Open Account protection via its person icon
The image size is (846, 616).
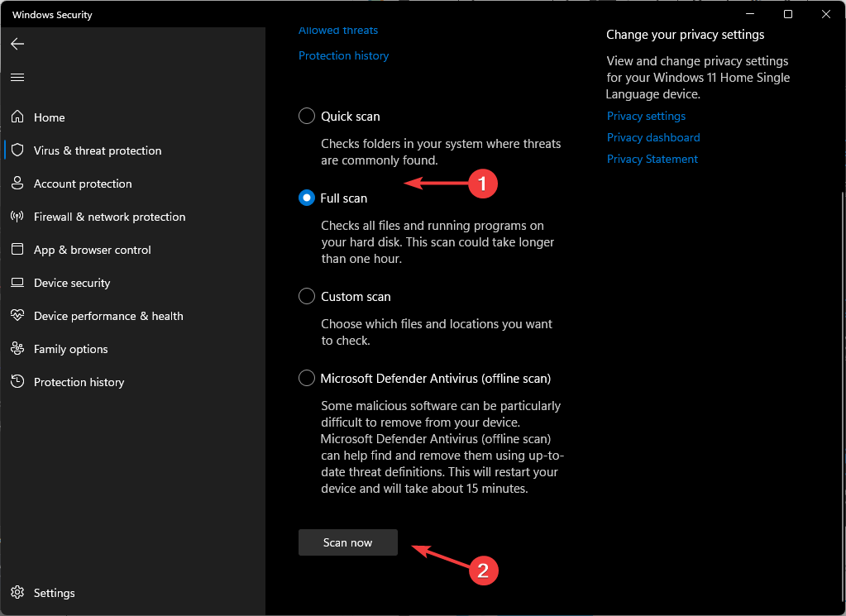click(17, 184)
